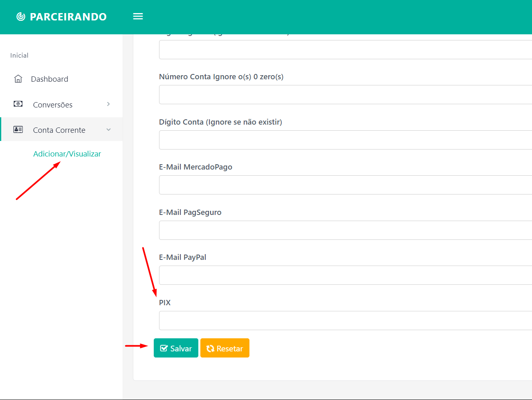This screenshot has width=532, height=400.
Task: Focus the PIX input field
Action: (x=346, y=321)
